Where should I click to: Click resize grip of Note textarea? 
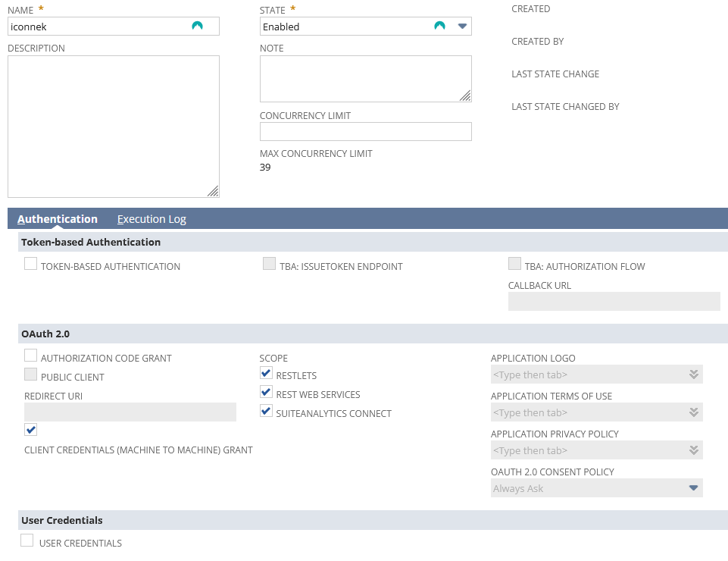click(x=465, y=96)
